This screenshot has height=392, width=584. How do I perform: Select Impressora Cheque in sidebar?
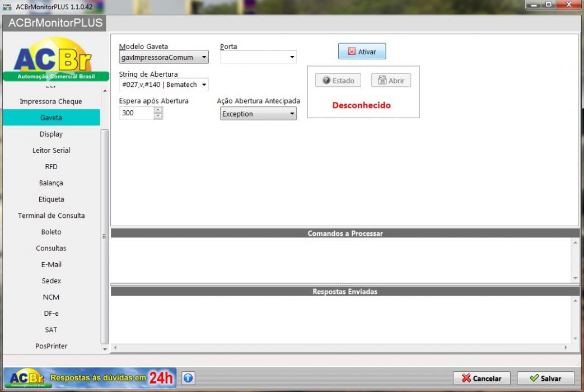pyautogui.click(x=51, y=101)
